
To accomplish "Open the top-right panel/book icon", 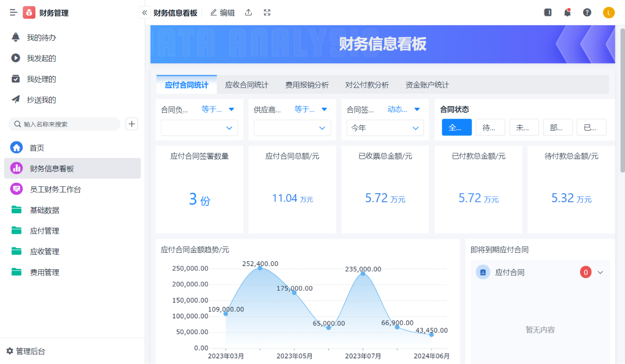I will (547, 12).
